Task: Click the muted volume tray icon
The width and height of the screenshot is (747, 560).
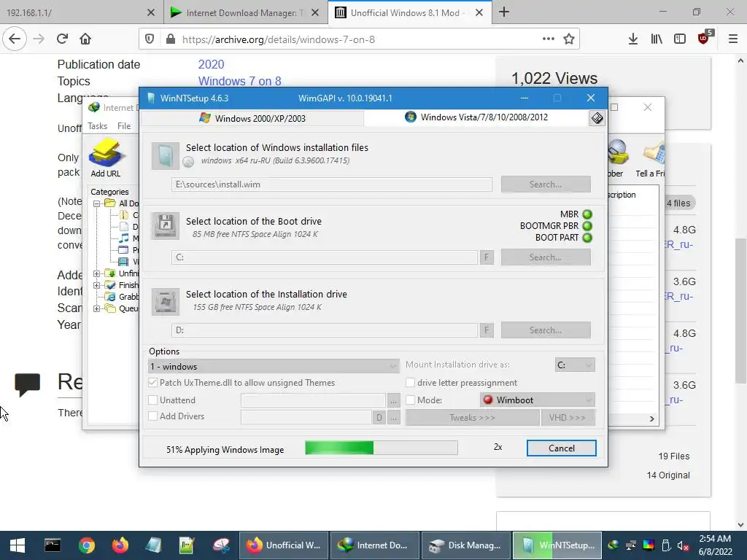Action: [x=683, y=545]
